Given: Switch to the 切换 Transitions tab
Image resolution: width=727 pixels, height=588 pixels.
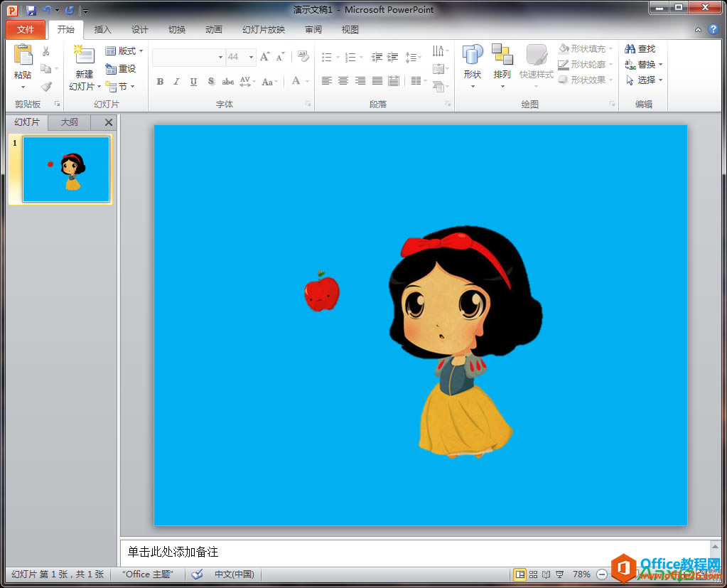Looking at the screenshot, I should (177, 30).
